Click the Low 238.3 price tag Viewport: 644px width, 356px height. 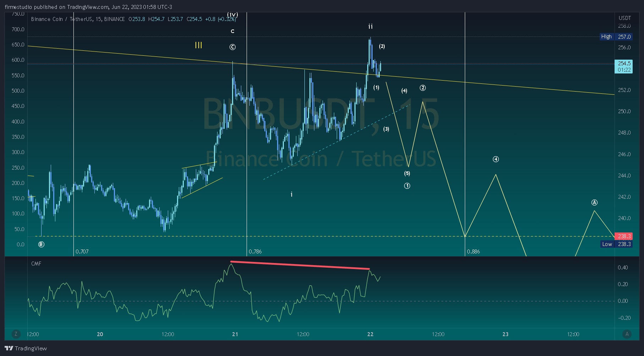pos(616,244)
